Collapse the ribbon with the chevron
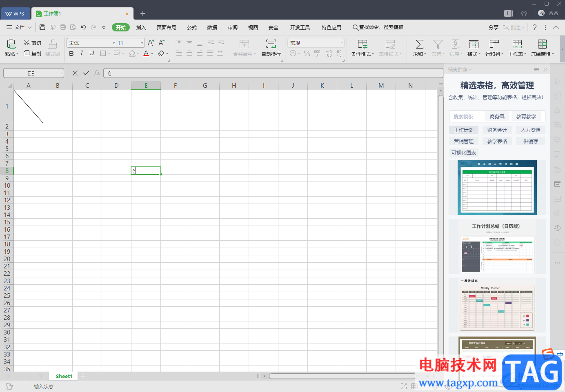The width and height of the screenshot is (565, 392). (556, 27)
